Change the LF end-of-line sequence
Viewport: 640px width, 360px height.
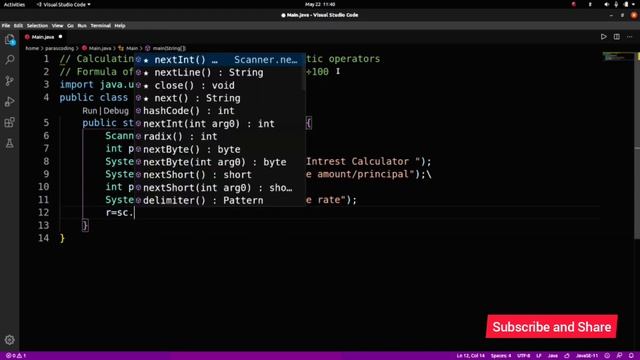coord(539,356)
